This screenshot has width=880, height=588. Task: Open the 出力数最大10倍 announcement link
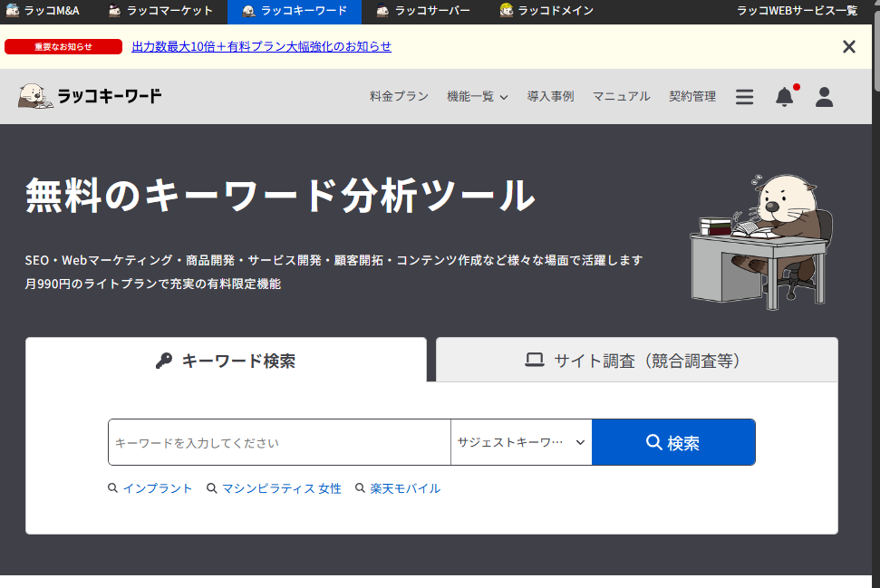(262, 46)
